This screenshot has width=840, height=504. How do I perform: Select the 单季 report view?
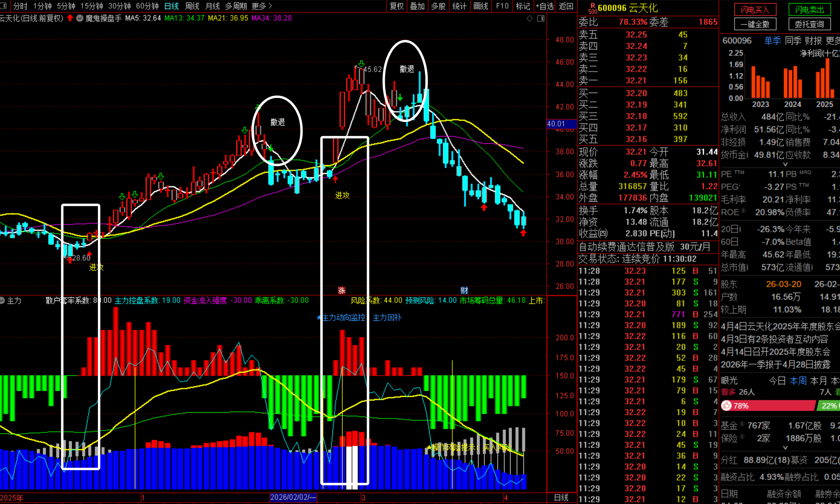(772, 40)
